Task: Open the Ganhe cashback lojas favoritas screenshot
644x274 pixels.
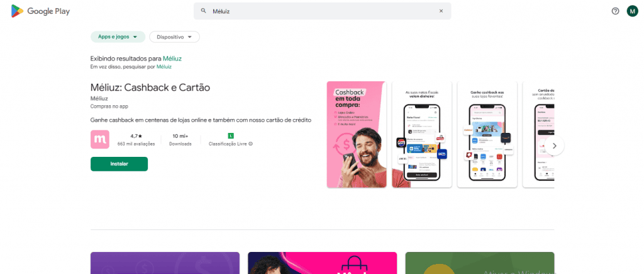Action: (487, 135)
